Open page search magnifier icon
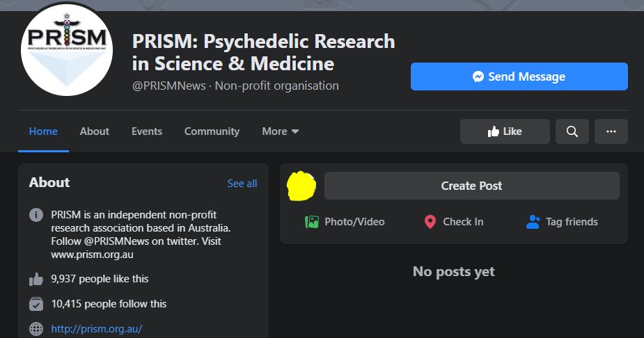Screen dimensions: 644x338 coord(572,131)
